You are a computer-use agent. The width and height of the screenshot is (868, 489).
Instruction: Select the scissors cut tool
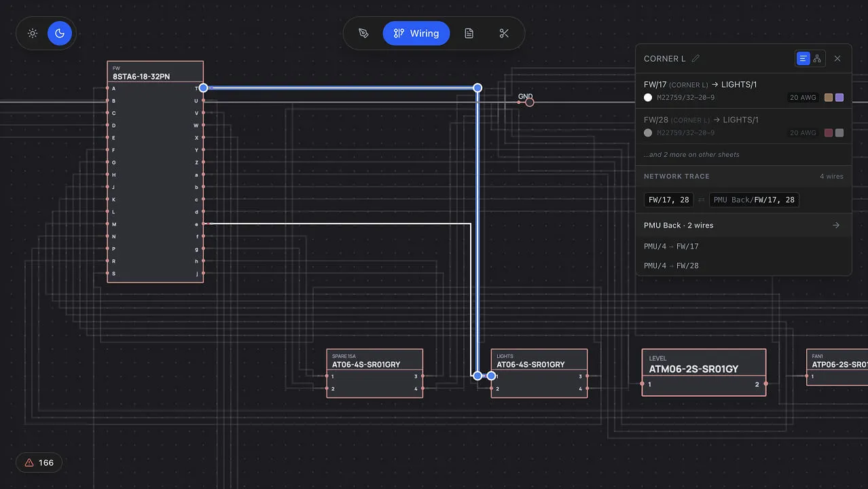coord(504,33)
